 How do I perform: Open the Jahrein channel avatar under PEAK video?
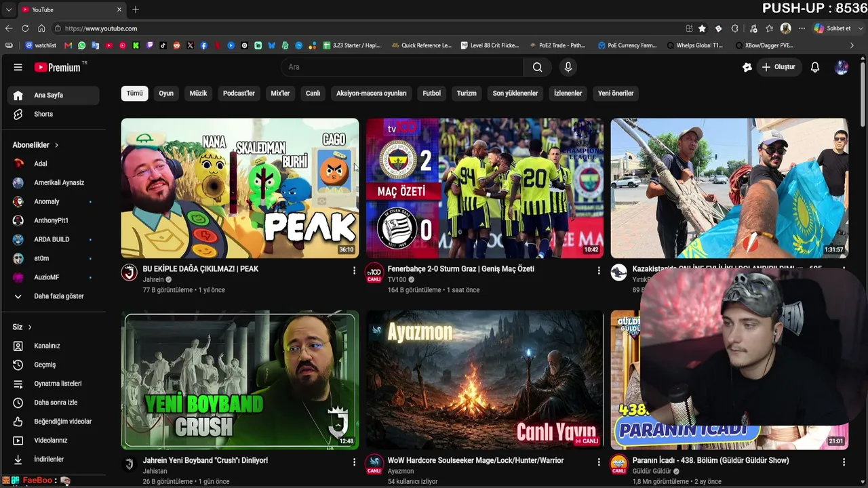click(129, 272)
